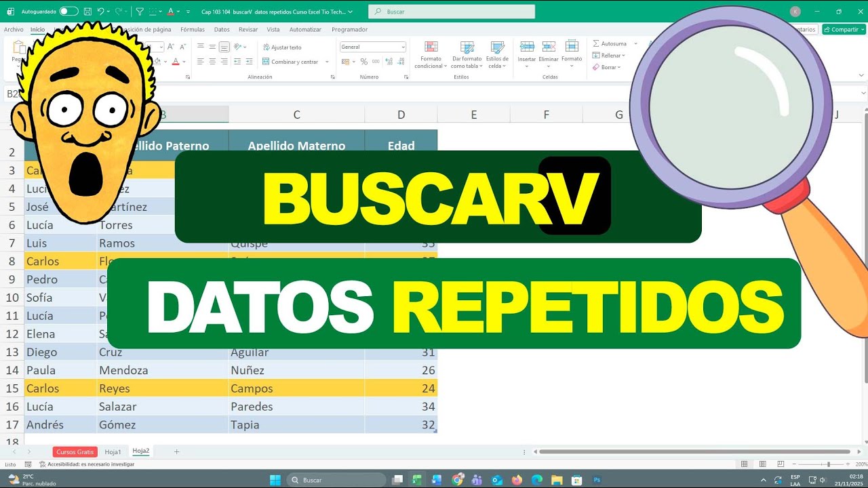Viewport: 868px width, 488px height.
Task: Open the Automatizar tab
Action: click(x=305, y=30)
